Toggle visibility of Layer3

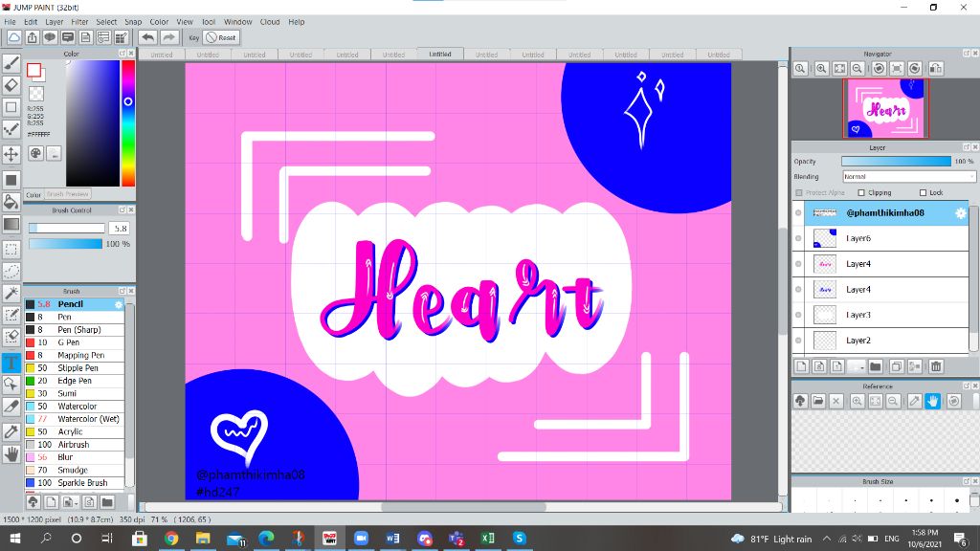[x=798, y=315]
